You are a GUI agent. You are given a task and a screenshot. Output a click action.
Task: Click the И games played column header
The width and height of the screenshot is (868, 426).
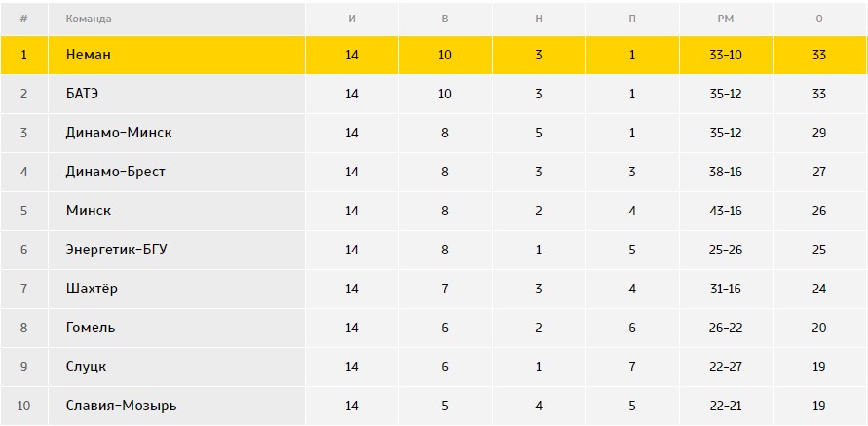point(352,19)
